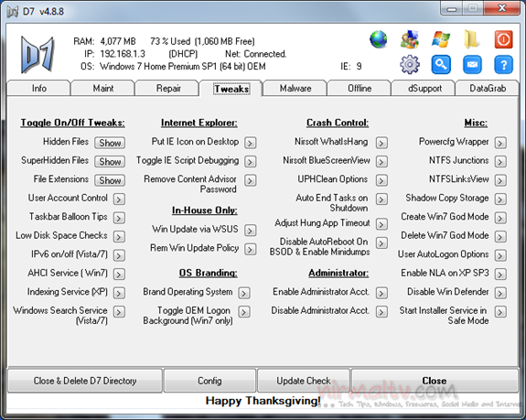
Task: Switch to the dSupport tab
Action: [424, 88]
